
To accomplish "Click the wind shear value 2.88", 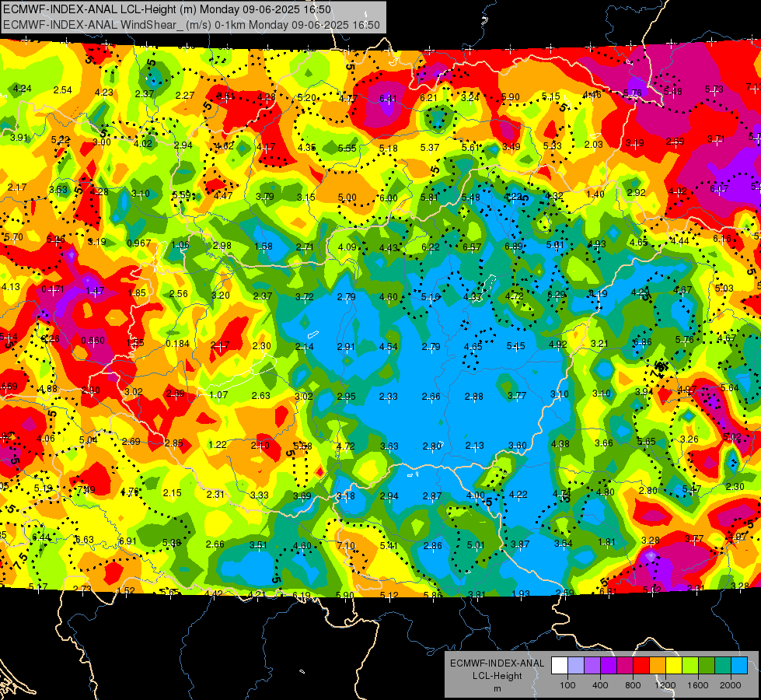I will (473, 397).
